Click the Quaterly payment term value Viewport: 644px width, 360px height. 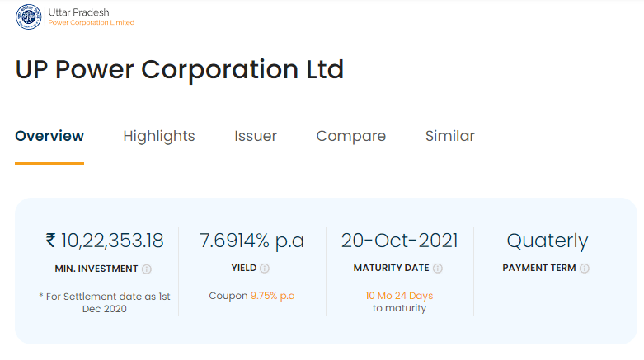point(548,241)
